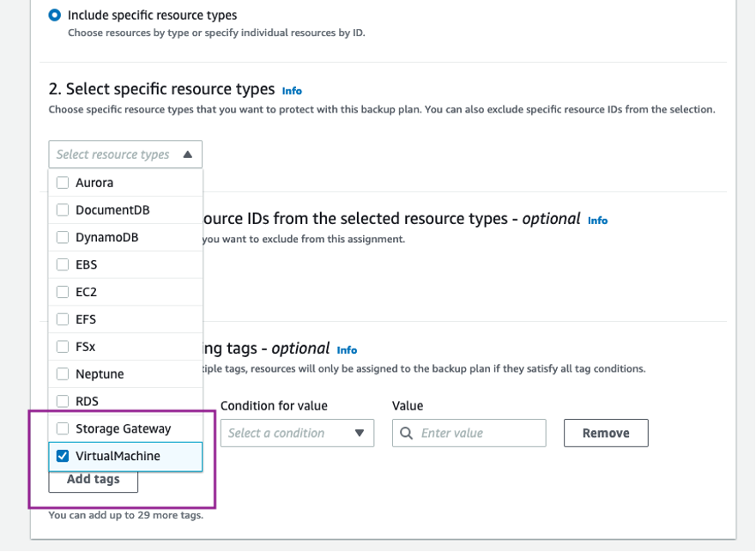Image resolution: width=756 pixels, height=552 pixels.
Task: Select the "Include specific resource types" radio button
Action: (54, 13)
